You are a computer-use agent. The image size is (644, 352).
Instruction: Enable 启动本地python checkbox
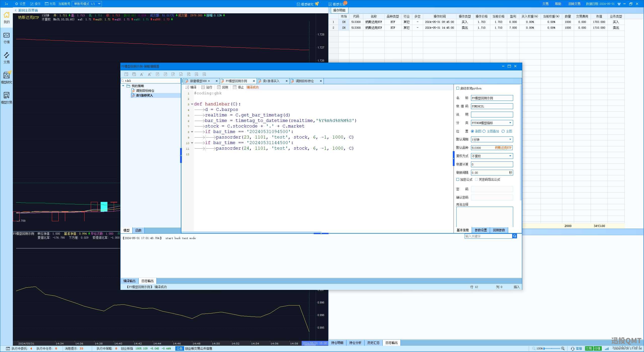pos(458,88)
